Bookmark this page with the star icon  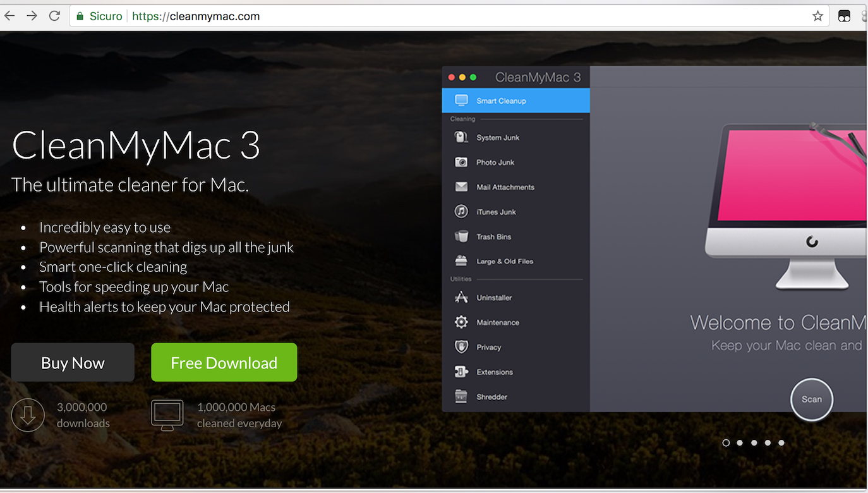coord(817,16)
